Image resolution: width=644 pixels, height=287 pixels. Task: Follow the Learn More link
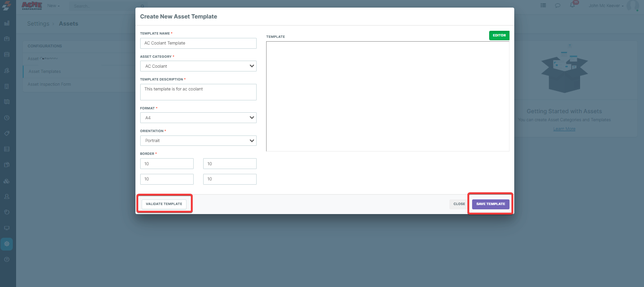click(564, 129)
